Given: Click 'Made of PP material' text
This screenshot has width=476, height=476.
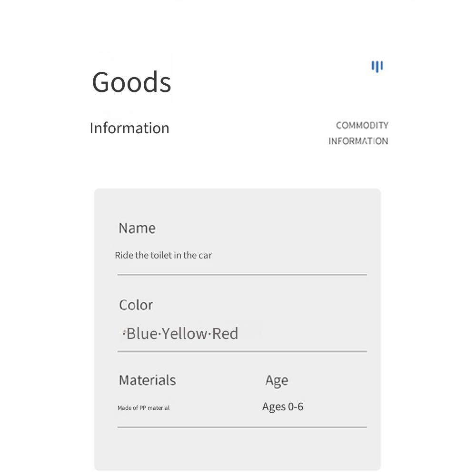Looking at the screenshot, I should pos(144,408).
